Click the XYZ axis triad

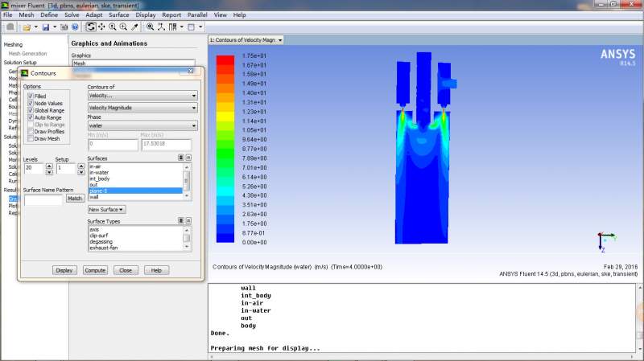click(x=606, y=241)
